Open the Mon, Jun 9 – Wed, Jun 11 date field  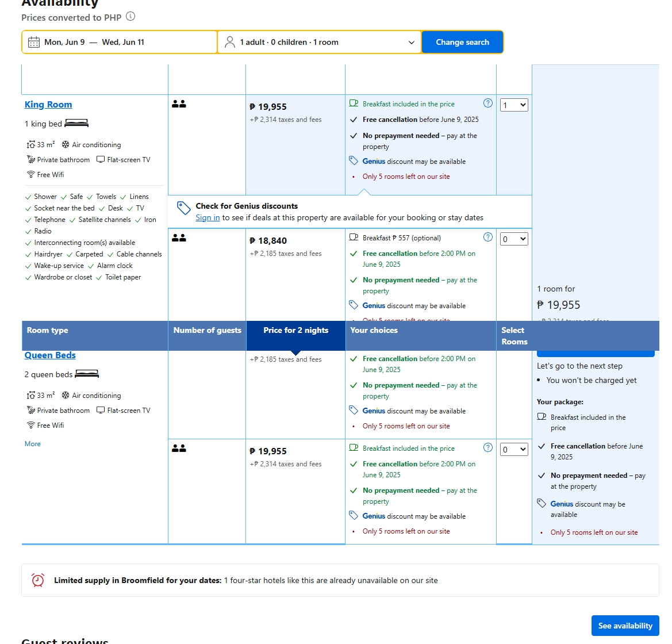pyautogui.click(x=120, y=42)
